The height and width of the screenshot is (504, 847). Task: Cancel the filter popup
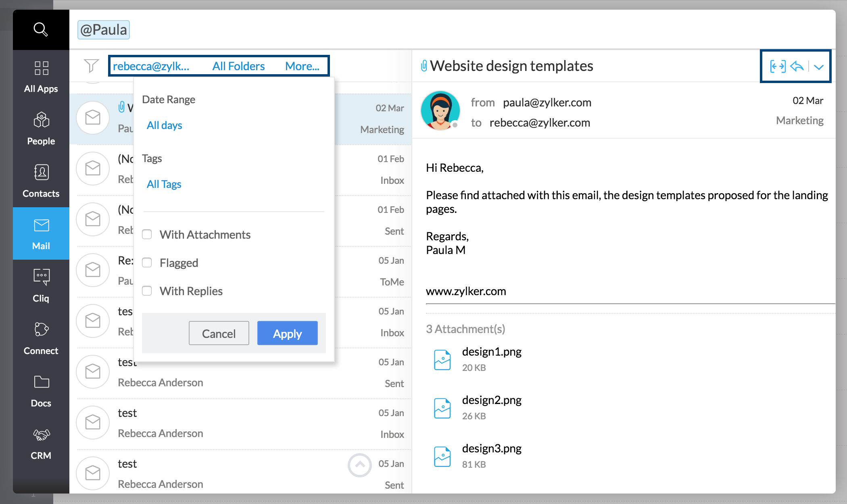[x=219, y=333]
